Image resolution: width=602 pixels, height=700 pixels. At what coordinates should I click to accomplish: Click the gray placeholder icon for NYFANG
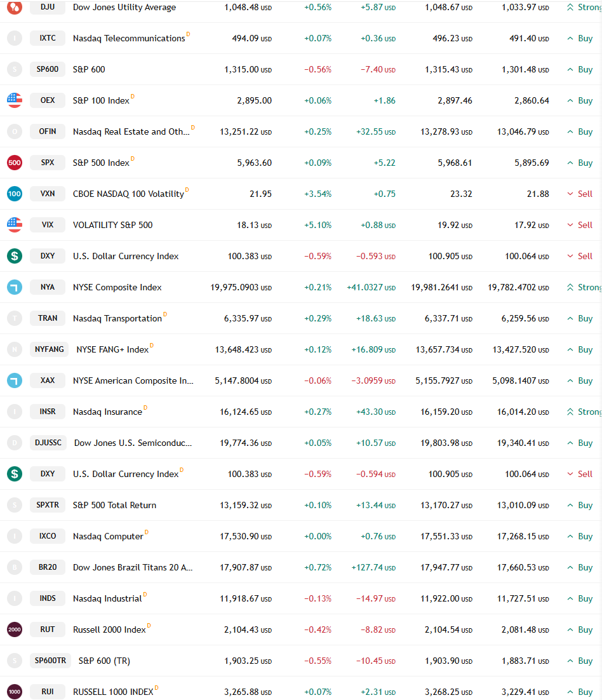click(15, 349)
